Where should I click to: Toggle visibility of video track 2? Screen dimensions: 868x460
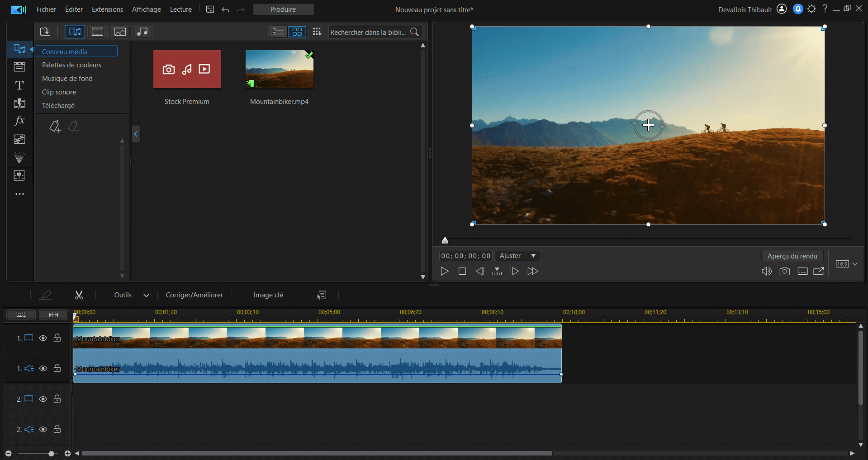pos(43,399)
